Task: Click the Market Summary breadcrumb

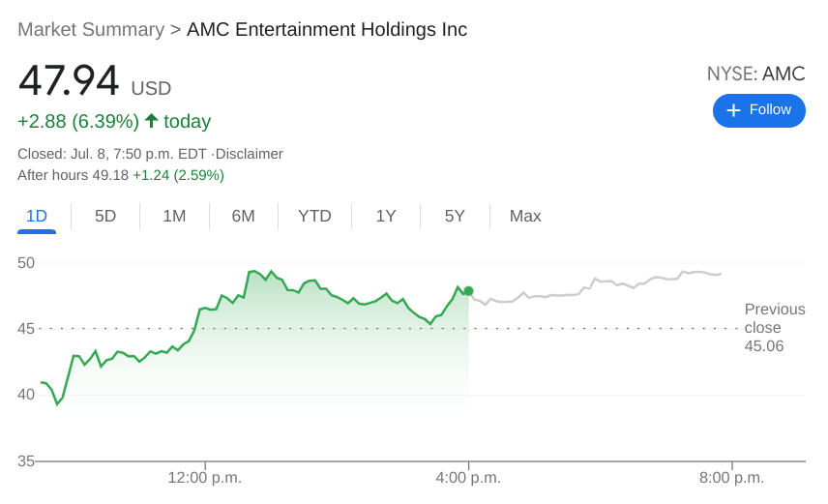Action: point(91,30)
